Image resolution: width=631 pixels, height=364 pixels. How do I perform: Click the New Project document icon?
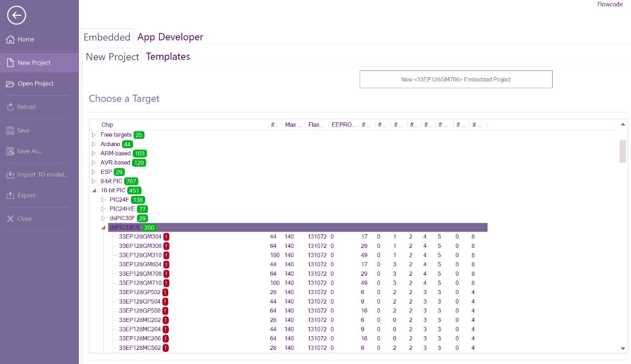[x=10, y=63]
